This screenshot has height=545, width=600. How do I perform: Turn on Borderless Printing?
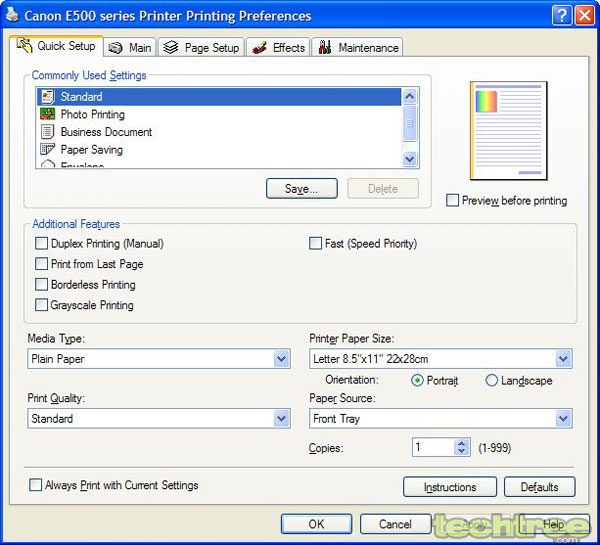point(41,284)
